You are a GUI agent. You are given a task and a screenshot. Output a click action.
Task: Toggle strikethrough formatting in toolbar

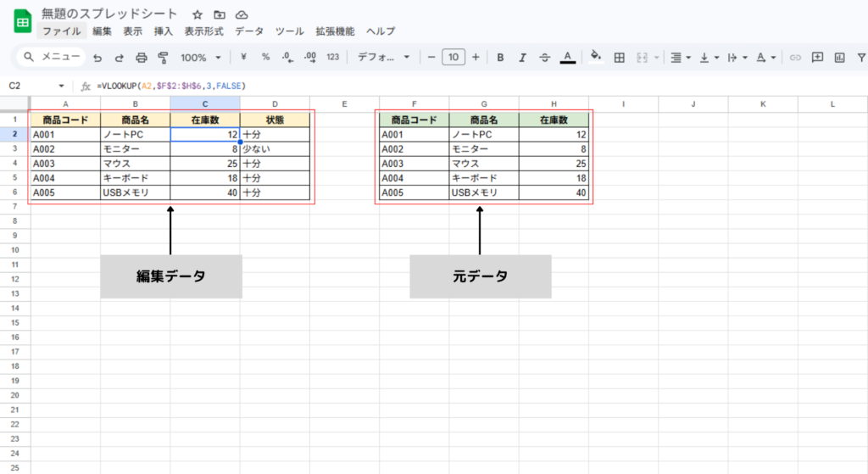click(544, 58)
